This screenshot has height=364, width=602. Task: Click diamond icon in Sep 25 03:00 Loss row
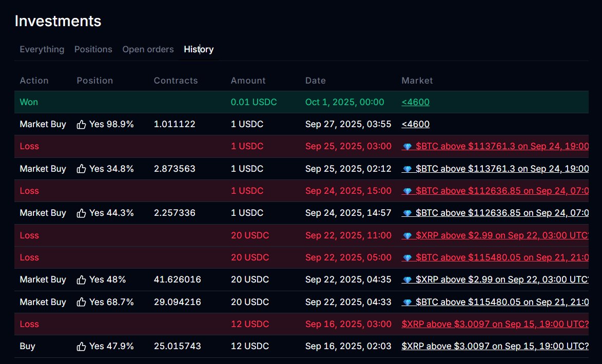tap(407, 147)
